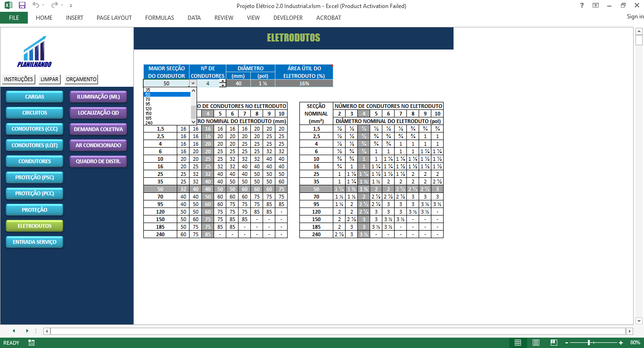Click the plain CONDUTORES button
Screen dimensions: 644x348
[34, 161]
